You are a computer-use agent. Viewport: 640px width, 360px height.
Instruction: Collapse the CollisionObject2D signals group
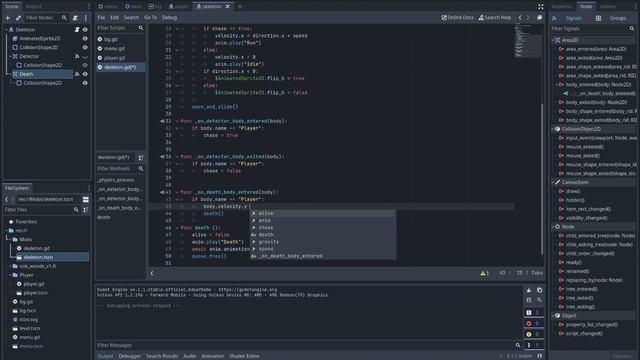(553, 129)
